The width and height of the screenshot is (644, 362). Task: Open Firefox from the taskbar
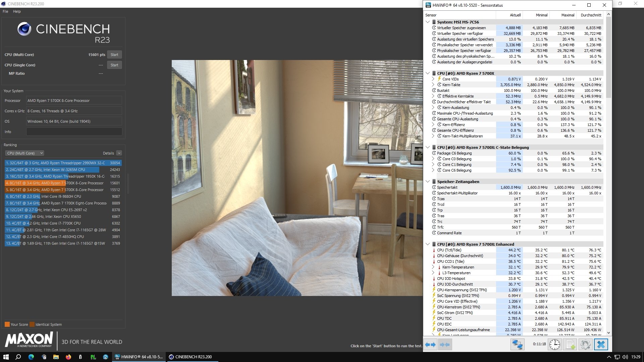(68, 357)
